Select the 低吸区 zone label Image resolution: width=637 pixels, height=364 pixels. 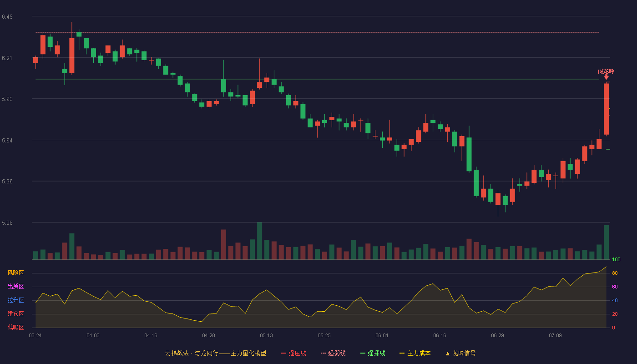coord(15,327)
